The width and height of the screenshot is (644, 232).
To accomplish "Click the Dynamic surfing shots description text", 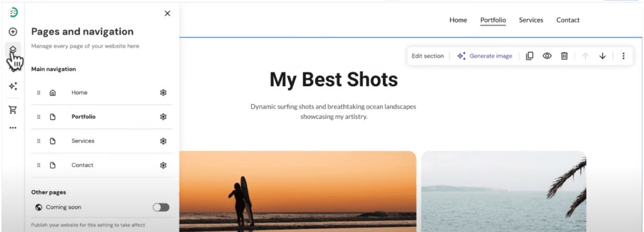I will point(333,112).
